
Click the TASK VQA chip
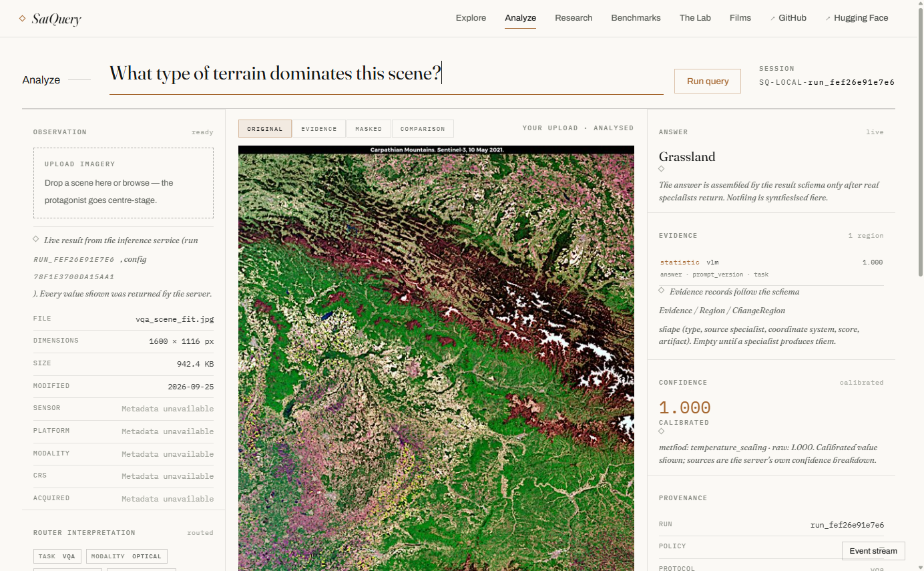57,556
